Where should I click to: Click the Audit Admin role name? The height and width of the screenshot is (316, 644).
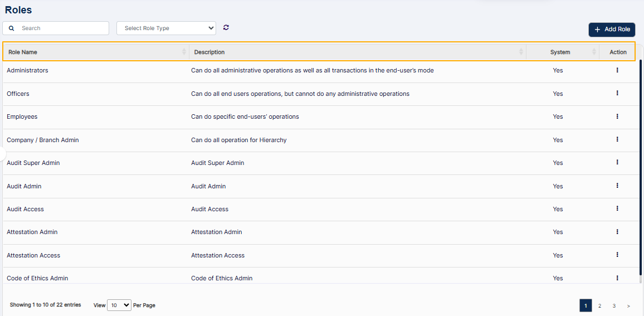click(x=24, y=186)
